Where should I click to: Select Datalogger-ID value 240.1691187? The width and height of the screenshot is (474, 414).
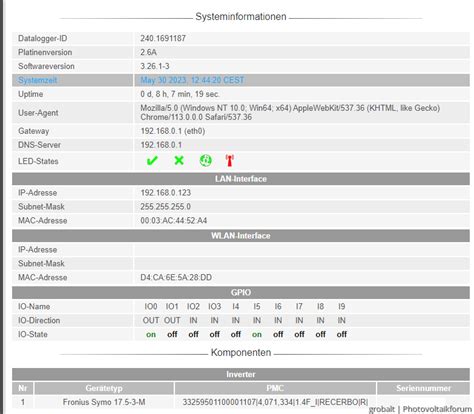click(x=163, y=38)
